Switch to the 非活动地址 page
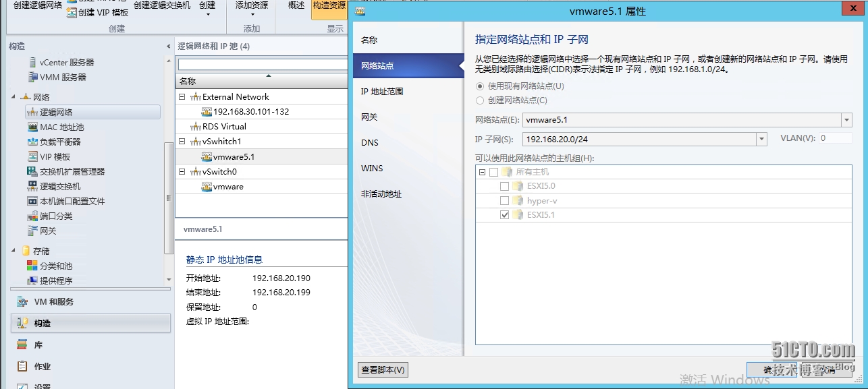This screenshot has height=389, width=868. [x=408, y=193]
